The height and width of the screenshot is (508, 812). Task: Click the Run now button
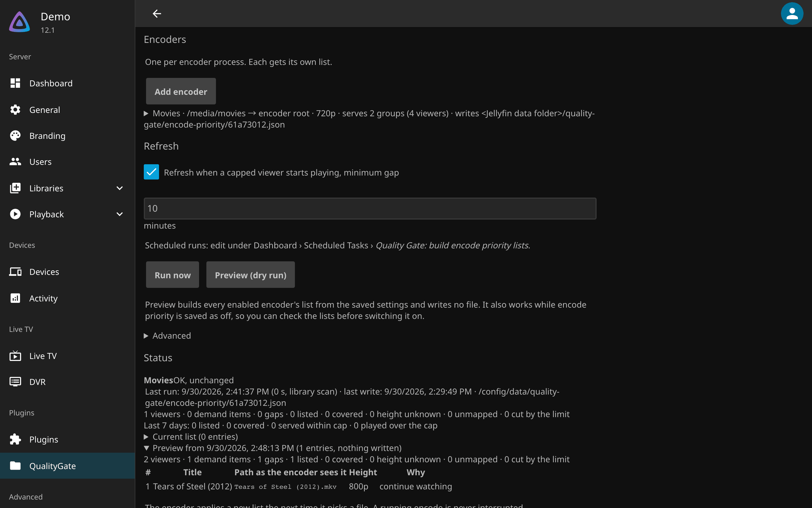tap(173, 275)
